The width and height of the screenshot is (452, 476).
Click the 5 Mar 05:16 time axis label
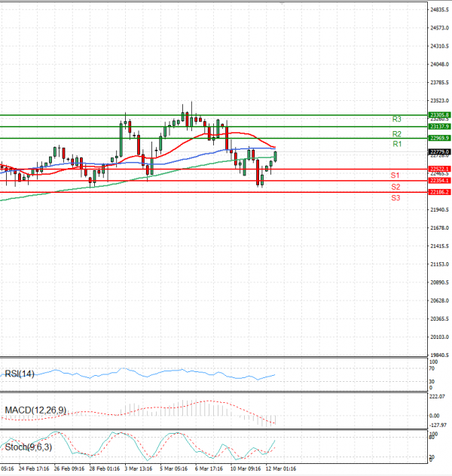click(173, 468)
